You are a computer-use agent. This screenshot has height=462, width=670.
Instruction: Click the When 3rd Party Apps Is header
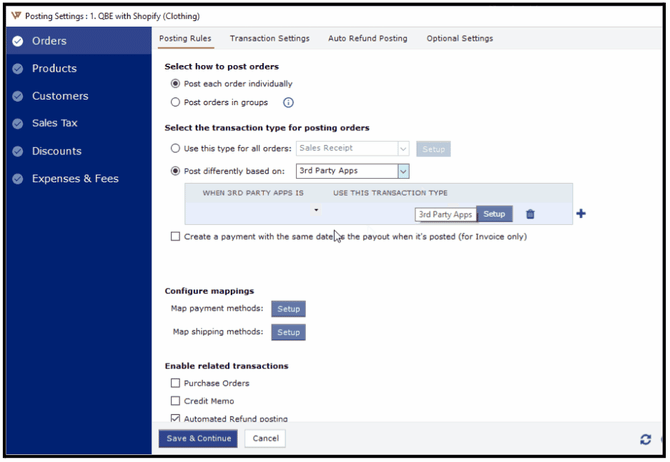253,193
